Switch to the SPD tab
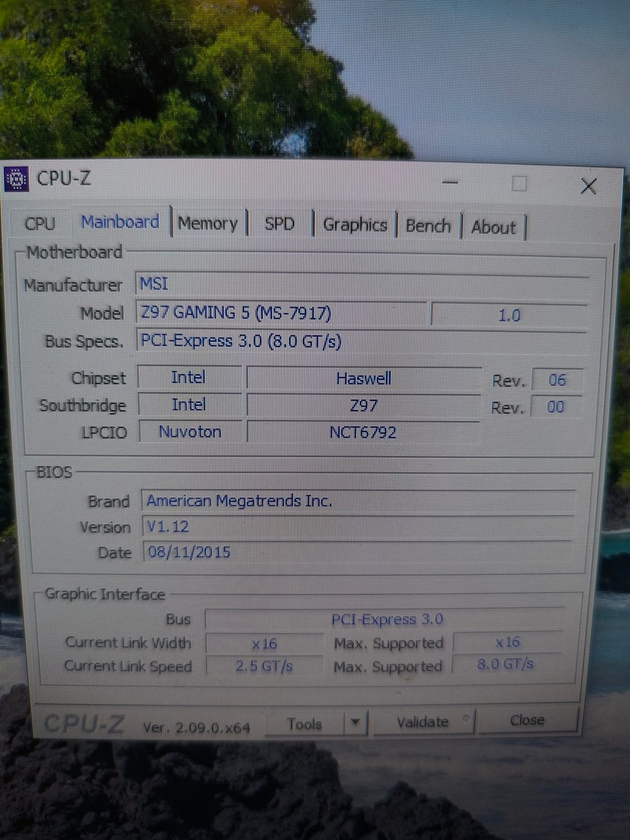The image size is (630, 840). pyautogui.click(x=280, y=224)
